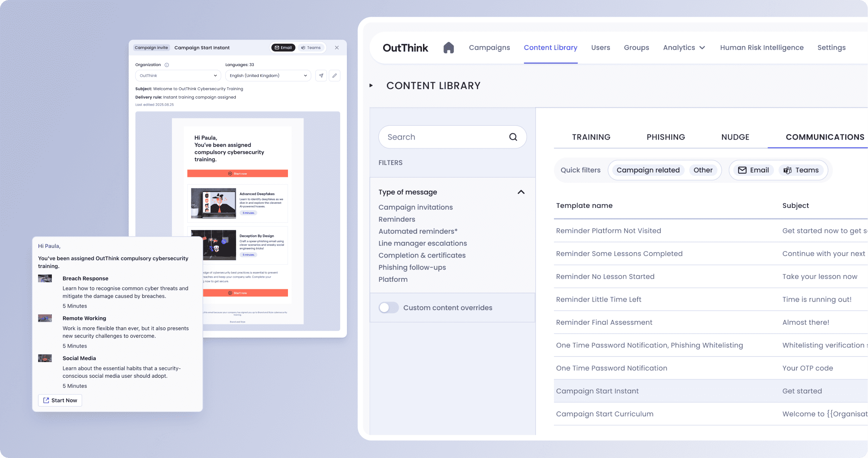Image resolution: width=868 pixels, height=458 pixels.
Task: Click the info icon beside Organization
Action: click(x=167, y=65)
